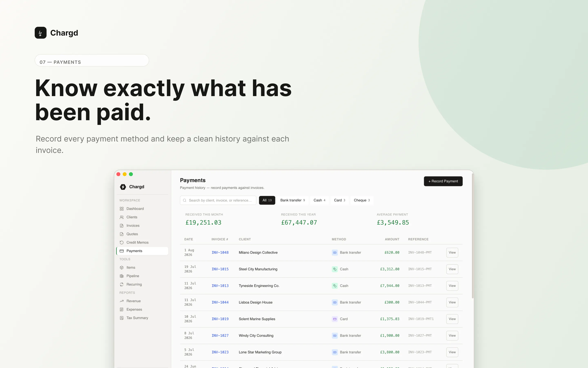Open Credit Memos in the sidebar
Image resolution: width=588 pixels, height=368 pixels.
pyautogui.click(x=142, y=242)
